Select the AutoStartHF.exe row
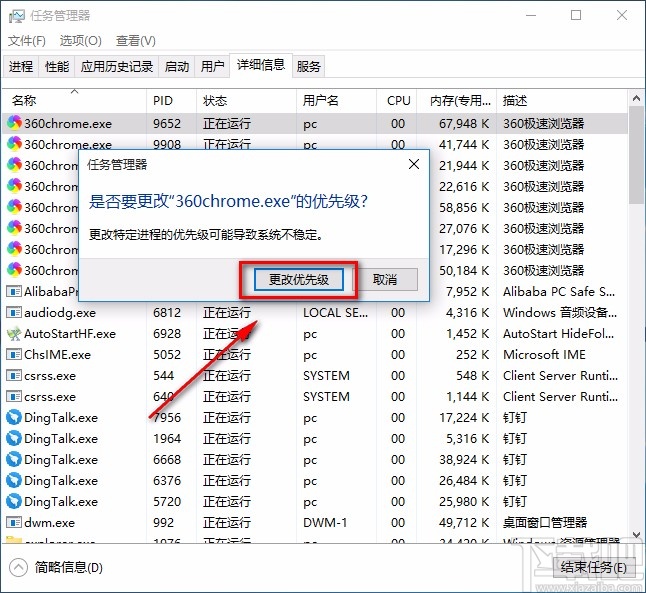The image size is (646, 593). (315, 333)
